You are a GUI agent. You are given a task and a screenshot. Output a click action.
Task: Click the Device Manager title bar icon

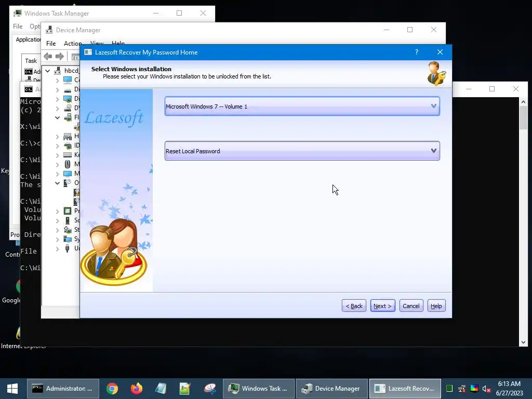click(49, 30)
